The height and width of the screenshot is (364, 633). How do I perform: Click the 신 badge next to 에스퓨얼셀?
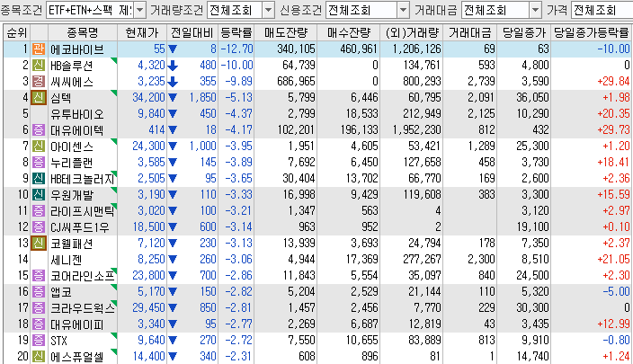coord(39,356)
